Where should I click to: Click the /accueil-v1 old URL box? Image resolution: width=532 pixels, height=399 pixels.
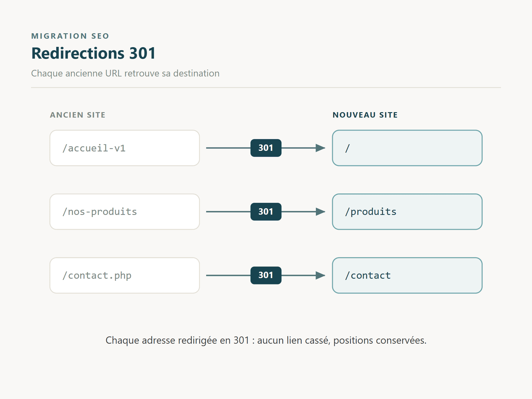click(125, 148)
